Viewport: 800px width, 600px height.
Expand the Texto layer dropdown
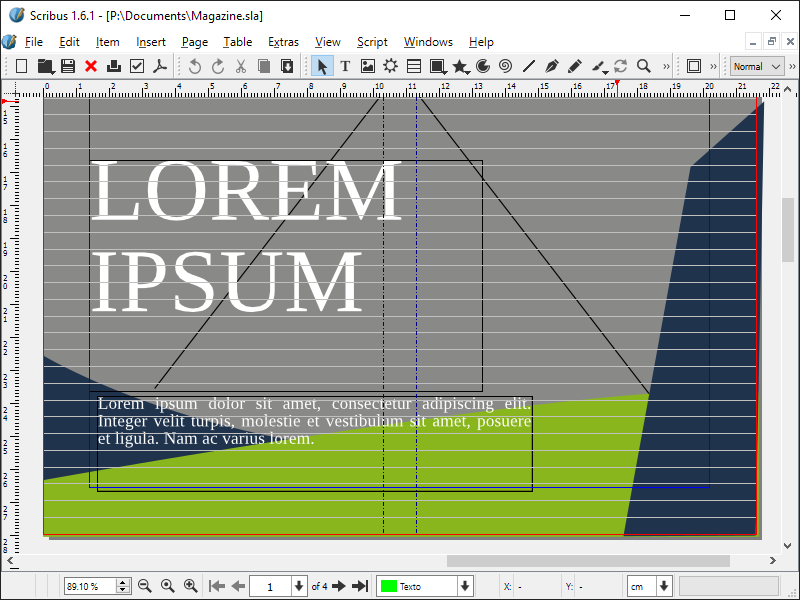point(464,586)
